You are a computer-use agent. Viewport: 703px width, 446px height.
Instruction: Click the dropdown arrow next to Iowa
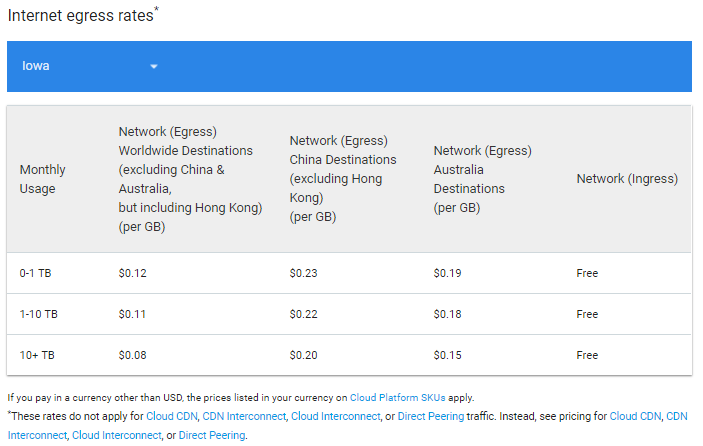(x=154, y=66)
